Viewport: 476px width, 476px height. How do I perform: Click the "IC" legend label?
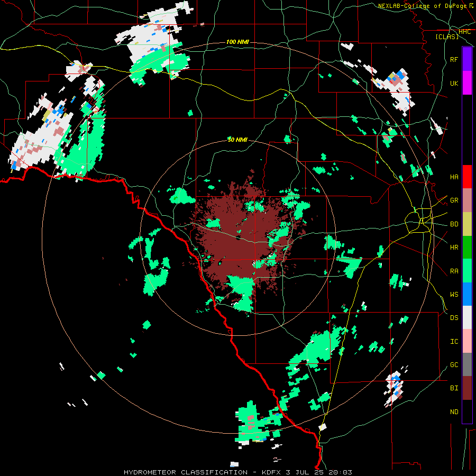tap(454, 342)
